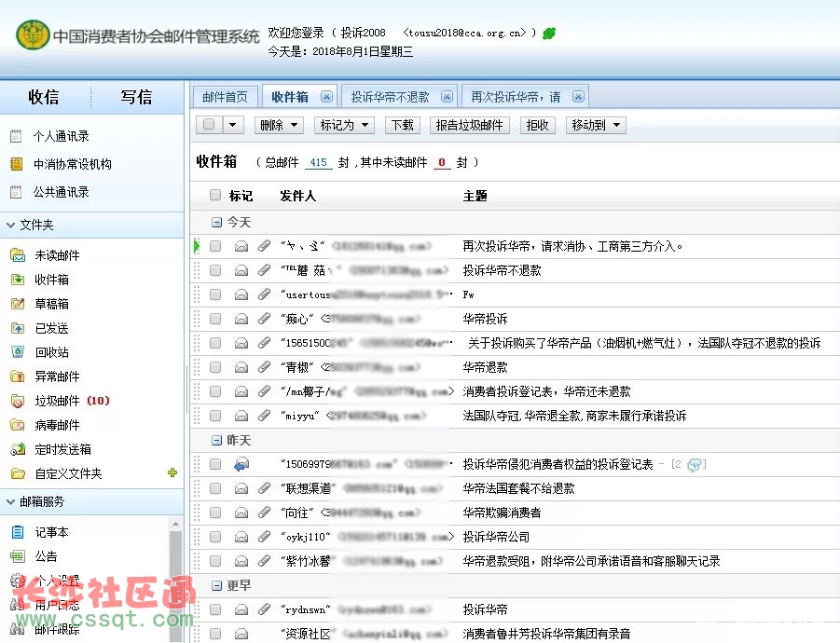Click envelope icon on 华帝欺骗消费者 row
Image resolution: width=840 pixels, height=643 pixels.
(x=241, y=513)
